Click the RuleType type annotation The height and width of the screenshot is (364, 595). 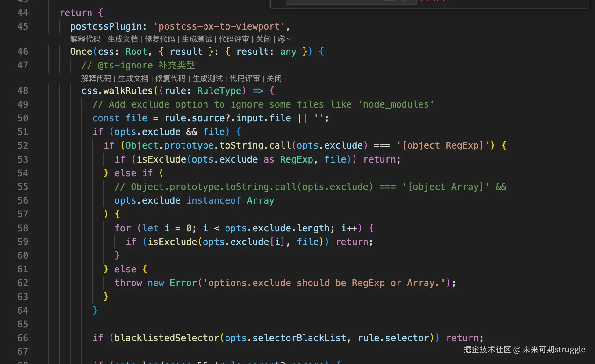[x=219, y=91]
